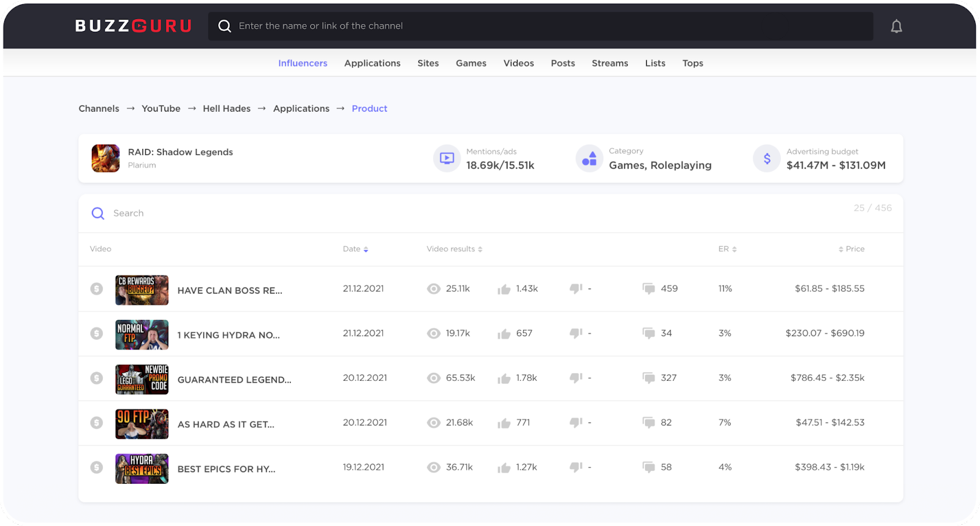Open GUARANTEED LEGEND... video title
Viewport: 980px width, 526px height.
coord(234,379)
